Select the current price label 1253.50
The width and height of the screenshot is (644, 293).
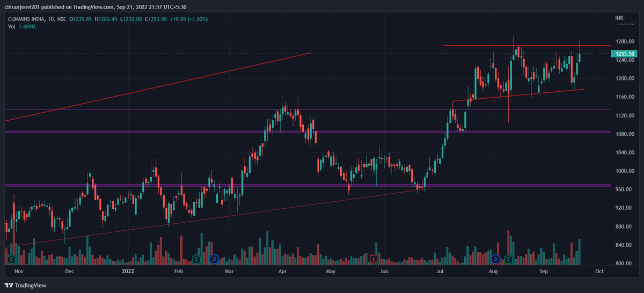pyautogui.click(x=625, y=54)
